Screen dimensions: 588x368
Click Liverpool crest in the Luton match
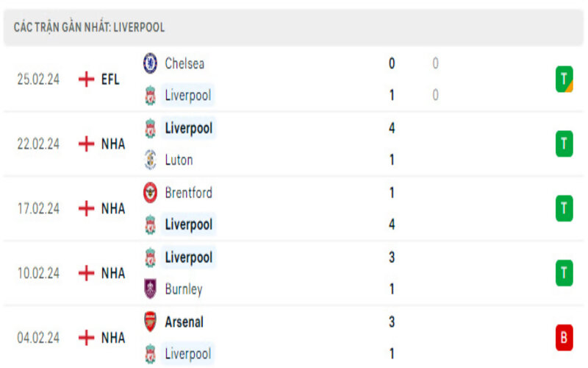(x=150, y=128)
